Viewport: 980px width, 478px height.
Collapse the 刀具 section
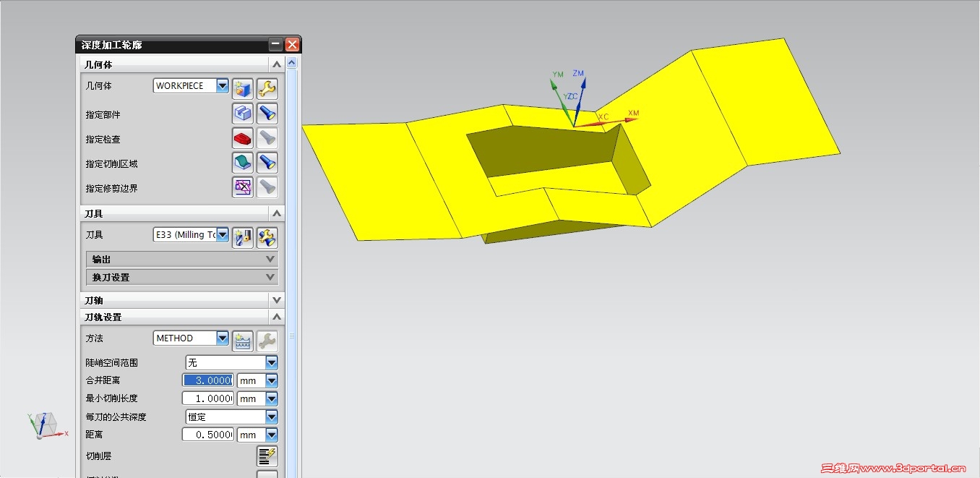[x=276, y=213]
